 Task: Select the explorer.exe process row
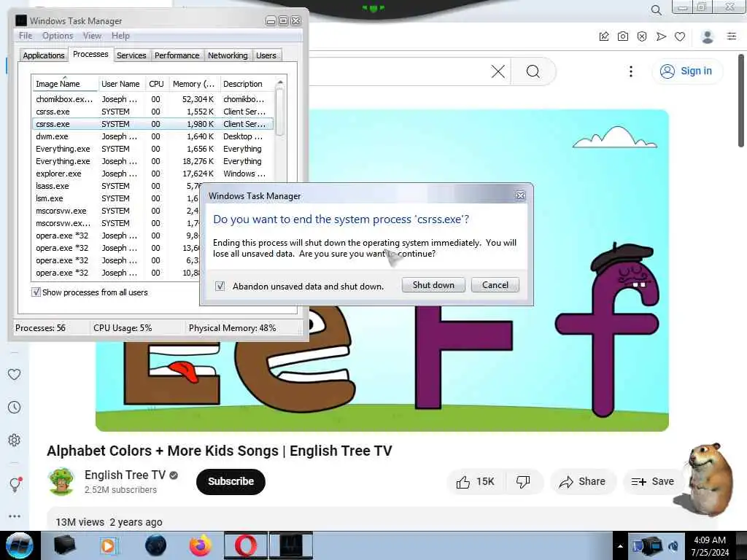tap(152, 174)
